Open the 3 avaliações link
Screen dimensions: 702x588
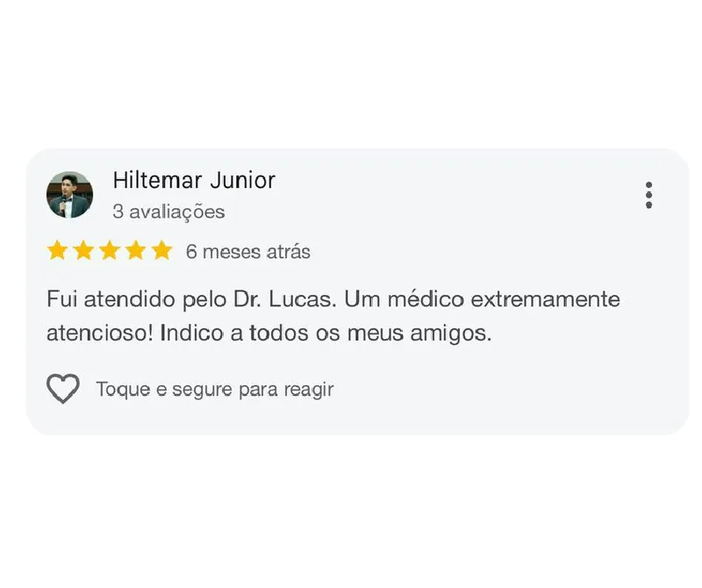(x=168, y=212)
